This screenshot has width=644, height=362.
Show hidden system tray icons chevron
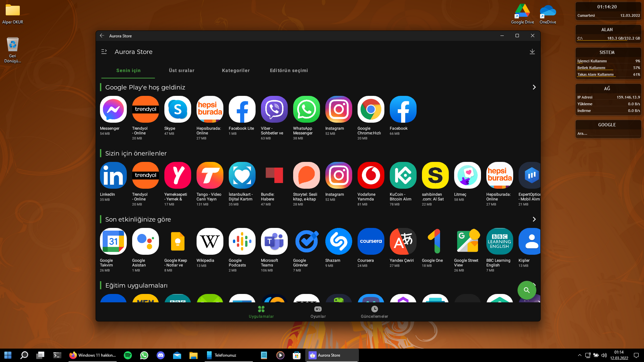(x=580, y=355)
